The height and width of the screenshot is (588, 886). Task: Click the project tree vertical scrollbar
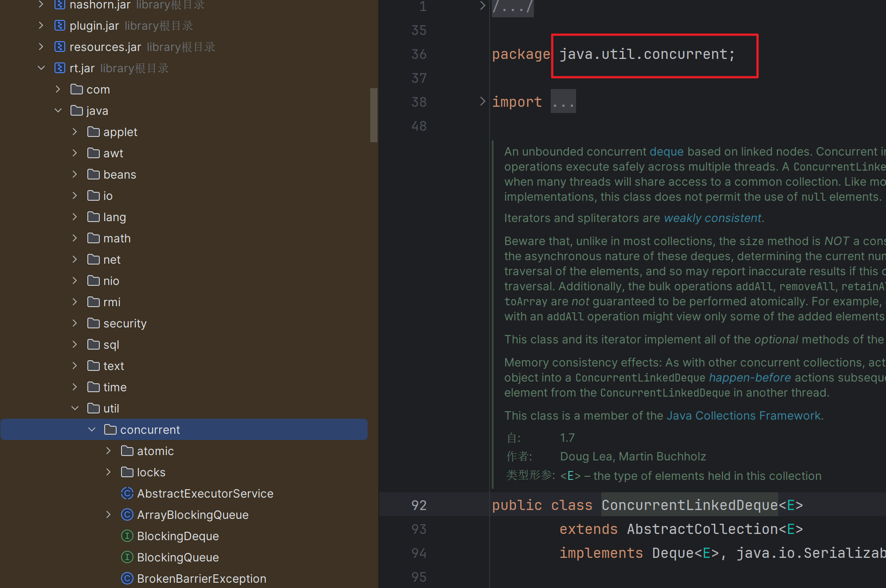coord(373,115)
